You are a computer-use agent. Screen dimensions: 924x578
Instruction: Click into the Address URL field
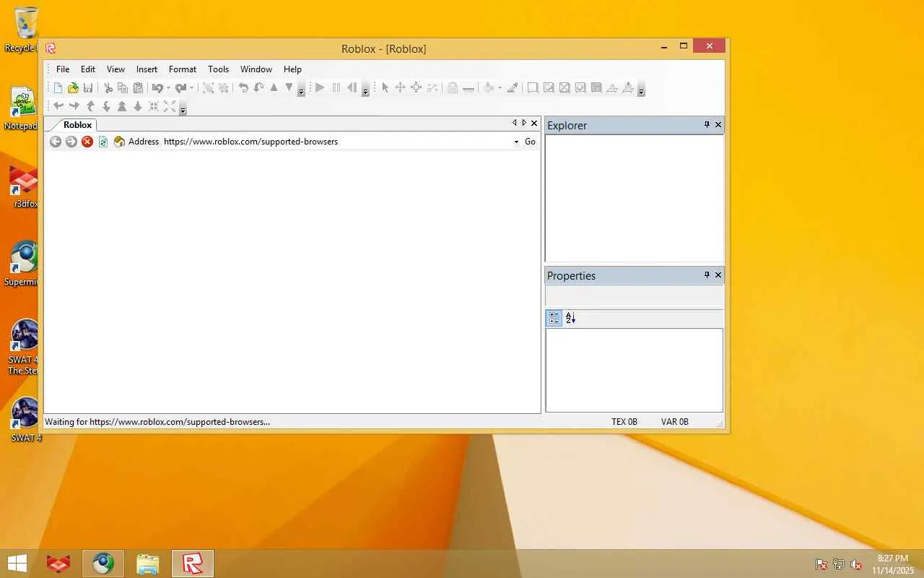[336, 142]
